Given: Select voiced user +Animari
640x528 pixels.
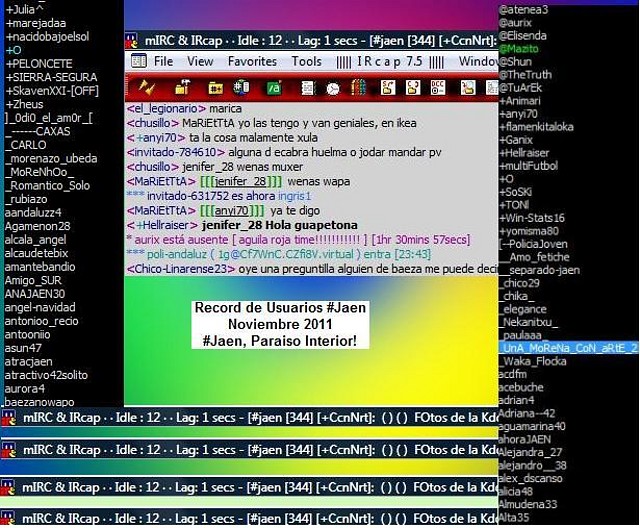Looking at the screenshot, I should coord(520,101).
